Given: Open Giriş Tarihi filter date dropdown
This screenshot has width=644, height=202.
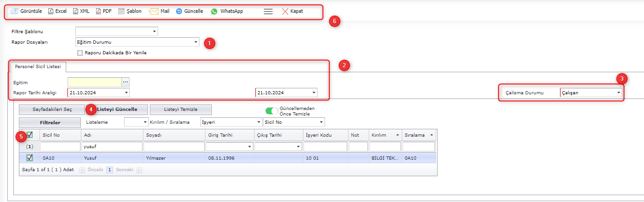Looking at the screenshot, I should 250,146.
